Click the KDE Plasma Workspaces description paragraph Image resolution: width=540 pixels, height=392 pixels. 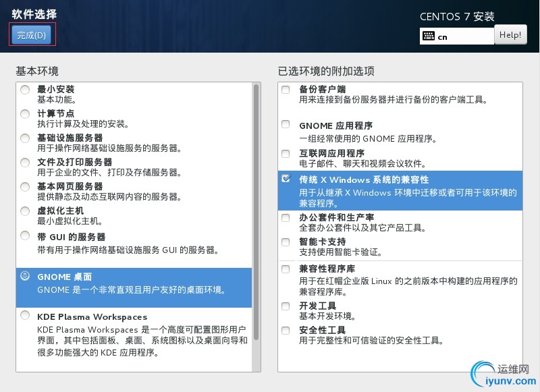(x=142, y=341)
